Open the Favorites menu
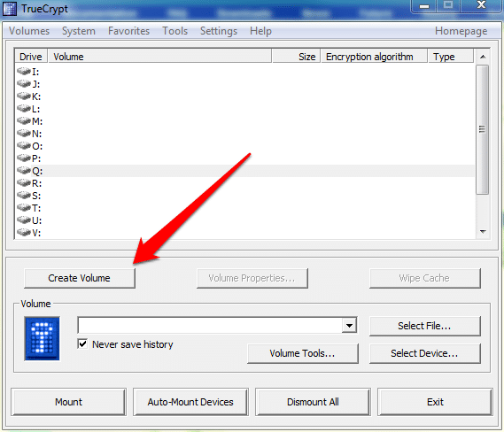The height and width of the screenshot is (432, 504). click(x=128, y=31)
